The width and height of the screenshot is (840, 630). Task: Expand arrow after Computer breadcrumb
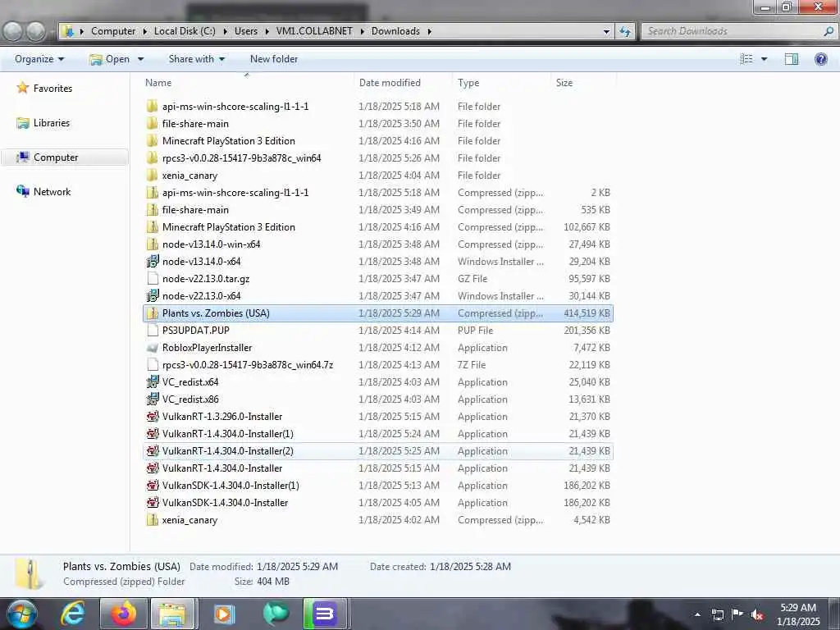[144, 32]
